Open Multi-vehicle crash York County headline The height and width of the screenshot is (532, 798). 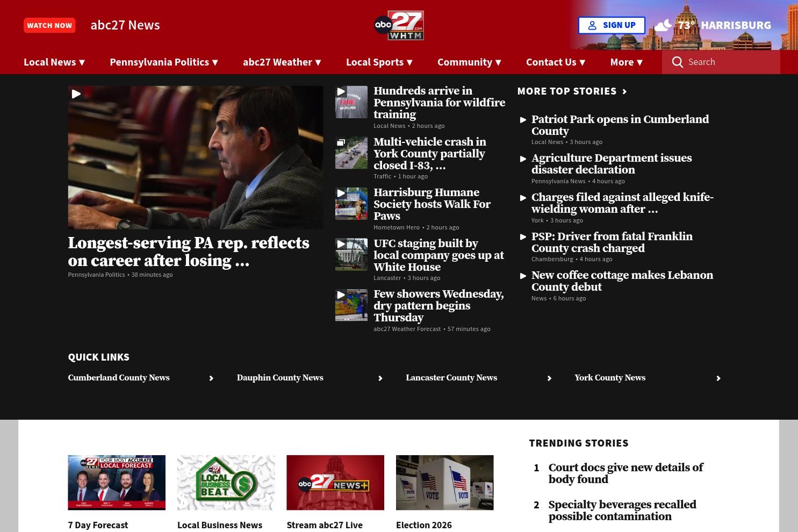point(430,154)
